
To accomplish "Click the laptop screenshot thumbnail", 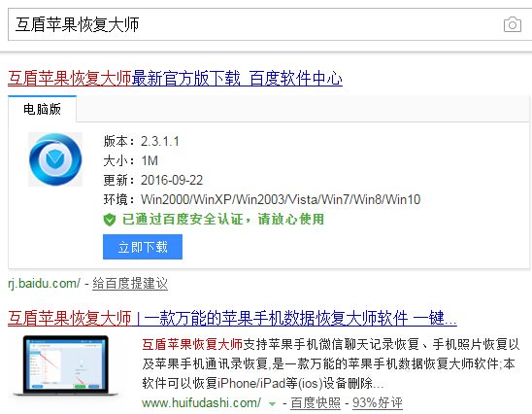I will point(65,365).
